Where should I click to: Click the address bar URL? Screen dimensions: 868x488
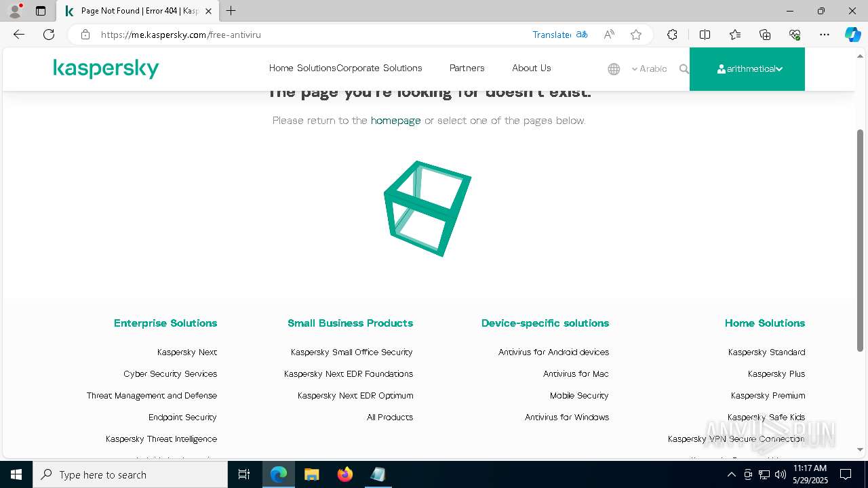[181, 35]
